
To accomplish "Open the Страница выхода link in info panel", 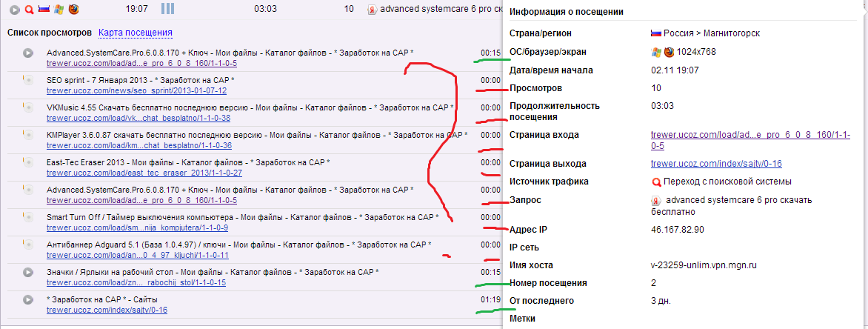I will point(716,164).
